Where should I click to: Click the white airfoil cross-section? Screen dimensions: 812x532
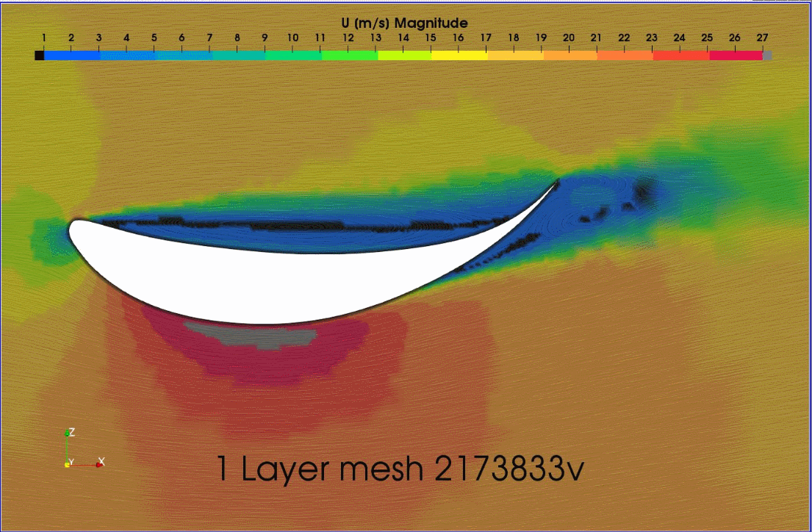coord(290,282)
